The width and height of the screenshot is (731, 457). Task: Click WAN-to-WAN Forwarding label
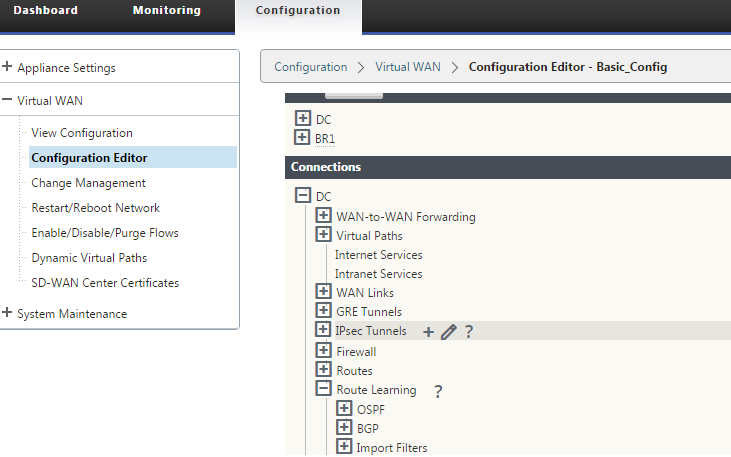click(406, 217)
